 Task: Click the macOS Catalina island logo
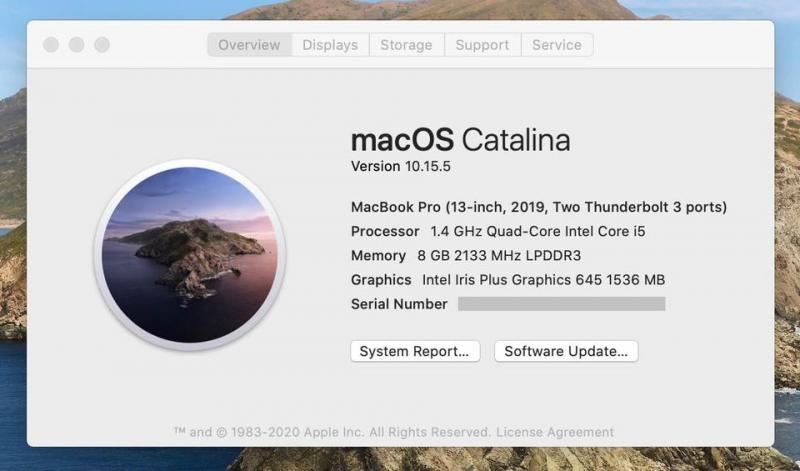[x=190, y=255]
